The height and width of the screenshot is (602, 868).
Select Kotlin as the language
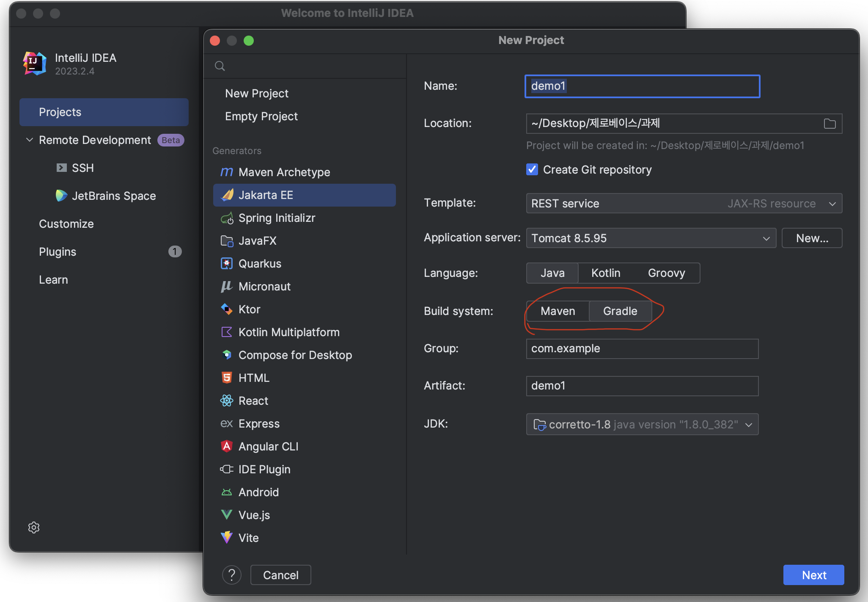pyautogui.click(x=605, y=273)
